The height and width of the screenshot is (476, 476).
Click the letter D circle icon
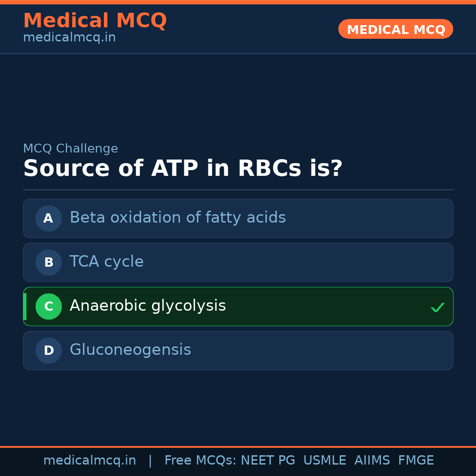48,350
